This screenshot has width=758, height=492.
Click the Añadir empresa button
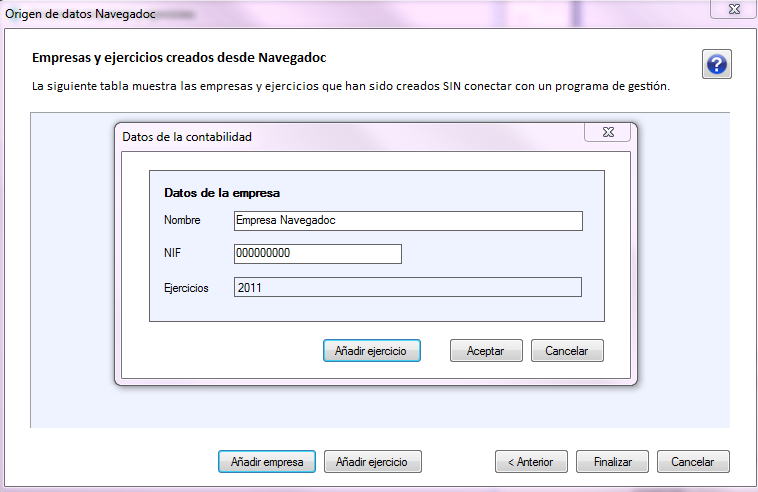(x=267, y=462)
